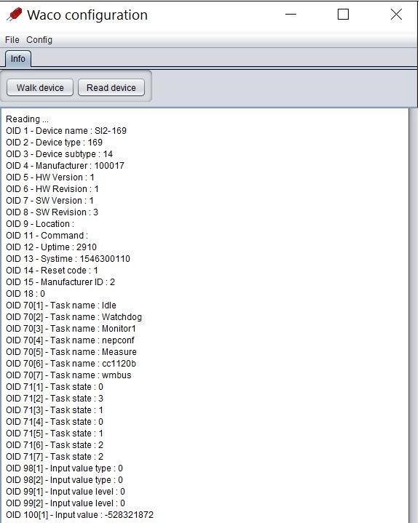The image size is (420, 523).
Task: Select line 'OID 70[2] - Task name : Watchdog'
Action: 74,317
